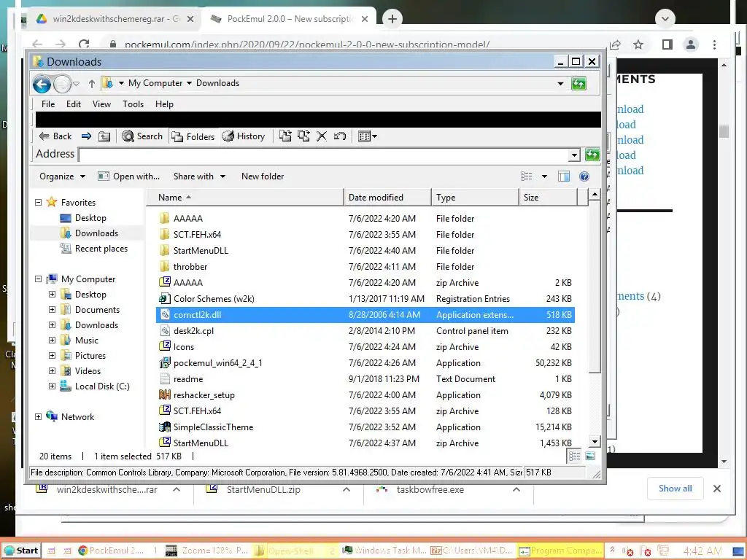Expand the Local Disk (C:) tree node
This screenshot has height=560, width=747.
coord(52,386)
